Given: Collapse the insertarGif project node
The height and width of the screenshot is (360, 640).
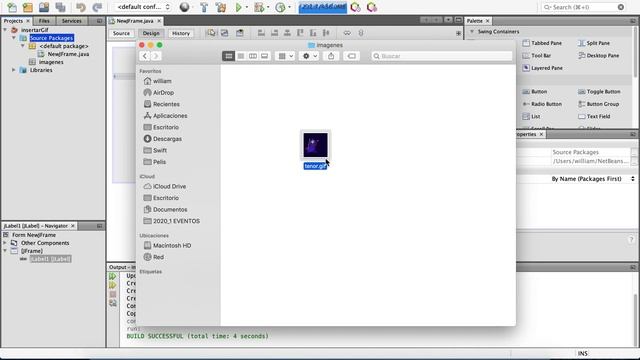Looking at the screenshot, I should pyautogui.click(x=5, y=30).
